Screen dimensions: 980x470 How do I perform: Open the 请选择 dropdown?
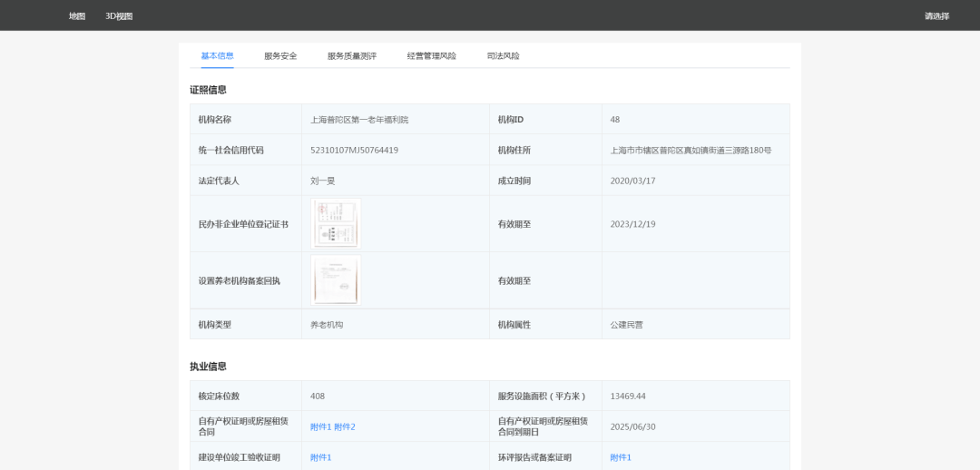tap(936, 15)
